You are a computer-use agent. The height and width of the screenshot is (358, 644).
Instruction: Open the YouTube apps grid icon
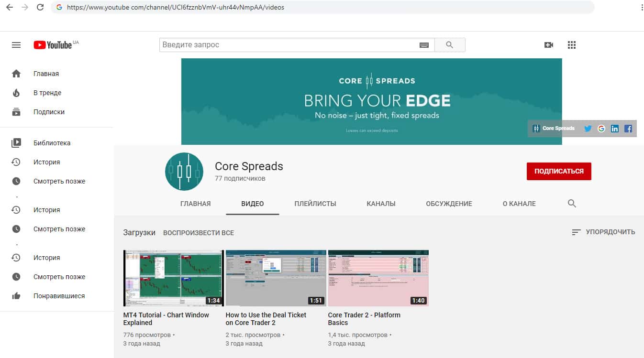click(x=571, y=45)
